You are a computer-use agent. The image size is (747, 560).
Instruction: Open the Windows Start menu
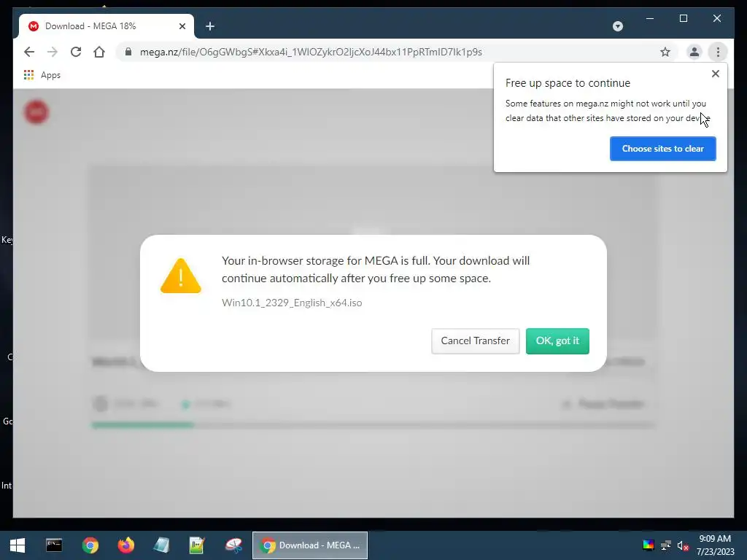point(18,545)
